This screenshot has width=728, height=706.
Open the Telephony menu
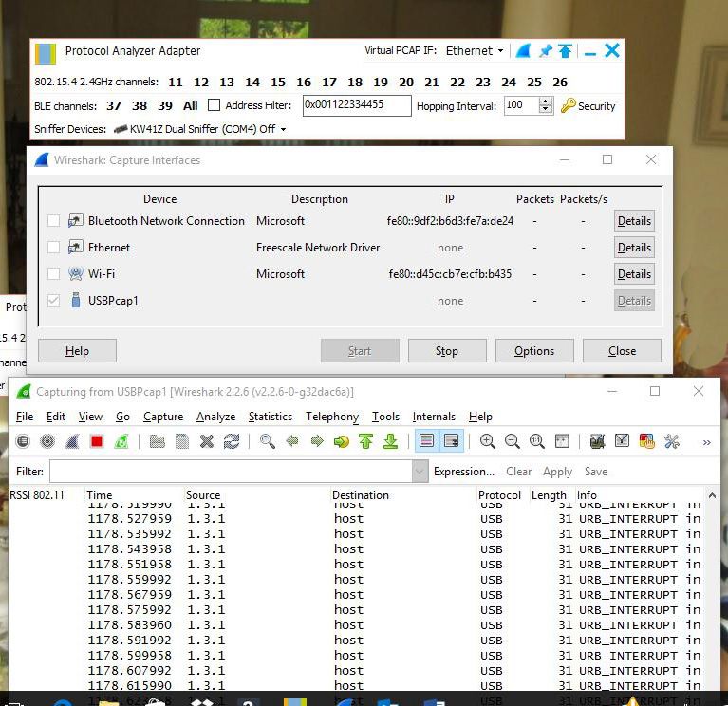click(x=332, y=417)
